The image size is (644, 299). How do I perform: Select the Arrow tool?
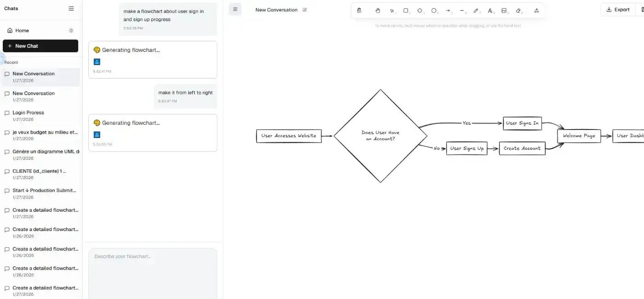(448, 10)
